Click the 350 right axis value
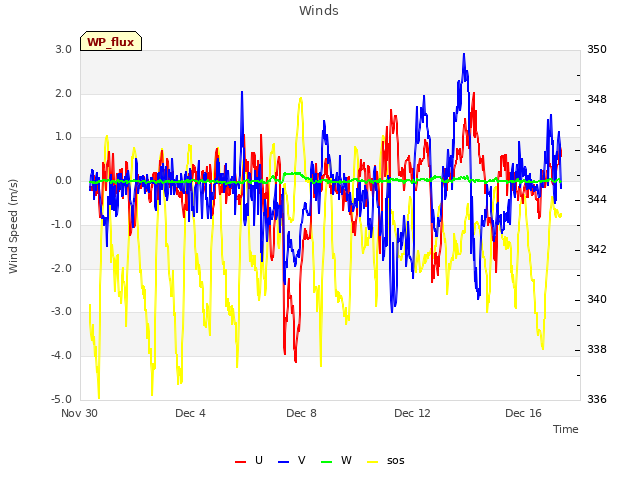The image size is (640, 480). click(x=597, y=49)
